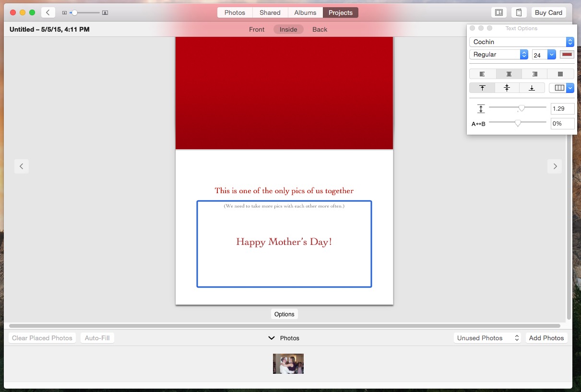Select center text alignment
This screenshot has width=581, height=392.
pyautogui.click(x=508, y=73)
